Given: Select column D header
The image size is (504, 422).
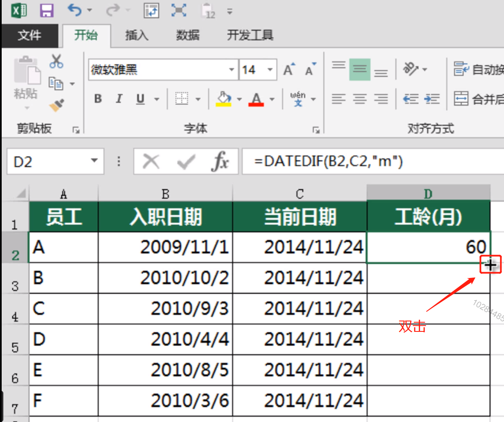Looking at the screenshot, I should 428,193.
